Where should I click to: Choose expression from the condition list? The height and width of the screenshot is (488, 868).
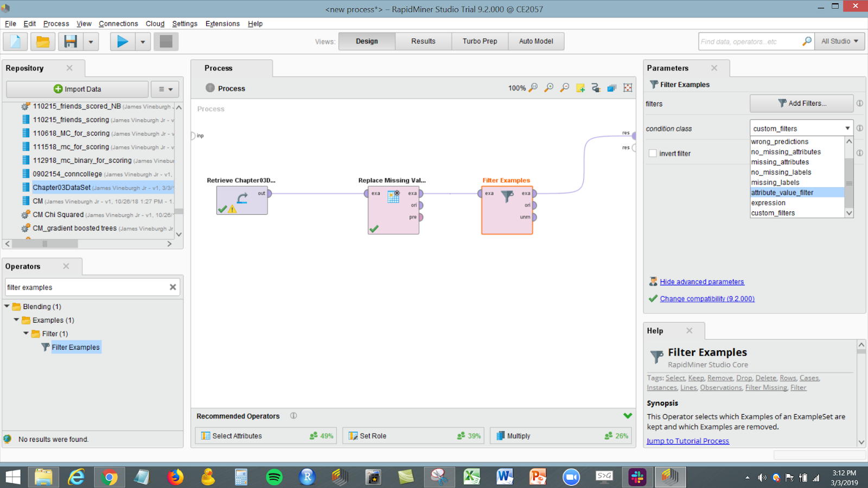pos(797,203)
